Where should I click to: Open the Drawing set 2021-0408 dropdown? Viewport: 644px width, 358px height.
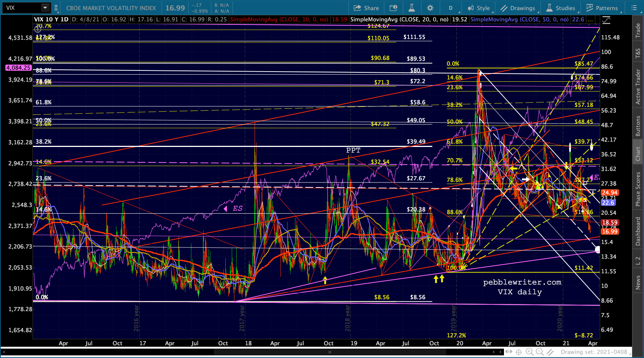click(595, 352)
